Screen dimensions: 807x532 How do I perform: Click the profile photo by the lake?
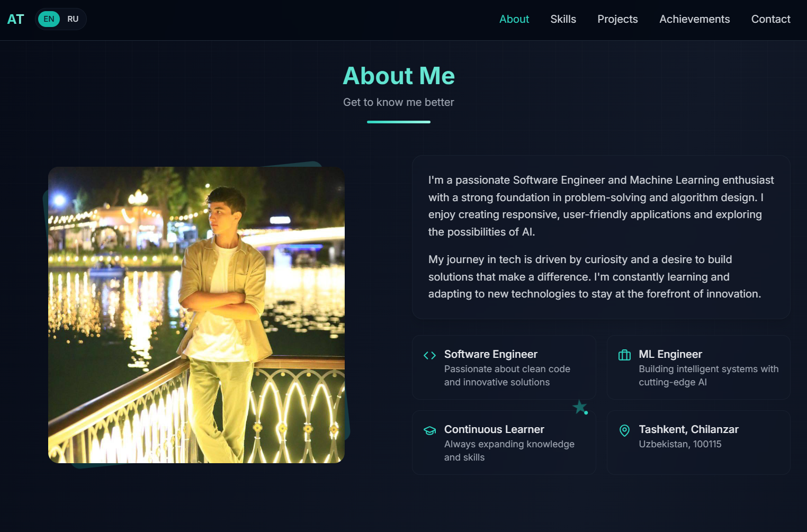click(x=196, y=315)
